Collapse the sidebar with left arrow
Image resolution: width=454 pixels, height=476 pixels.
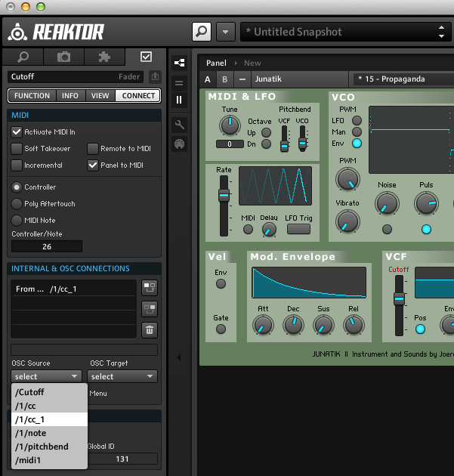tap(179, 357)
